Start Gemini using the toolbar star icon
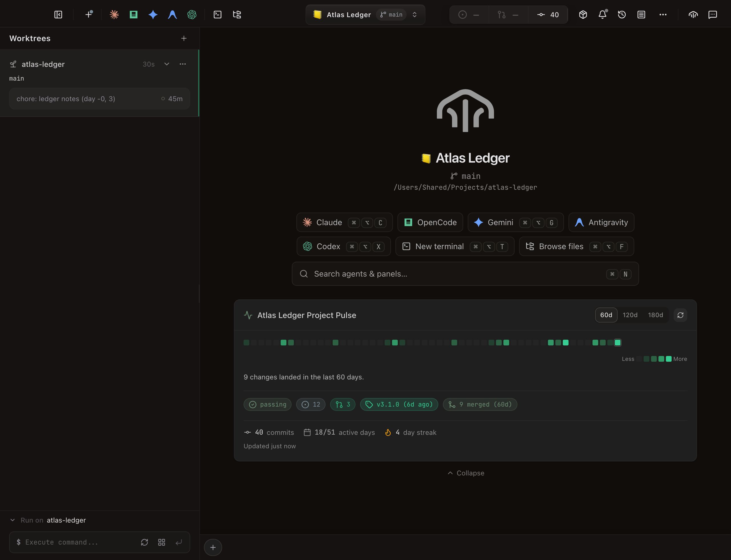 click(x=153, y=15)
